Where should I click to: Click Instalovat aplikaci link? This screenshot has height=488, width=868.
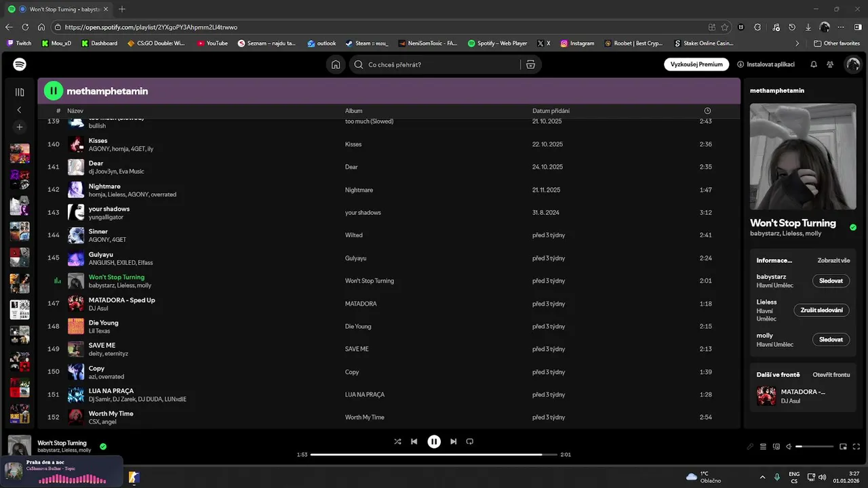click(766, 64)
